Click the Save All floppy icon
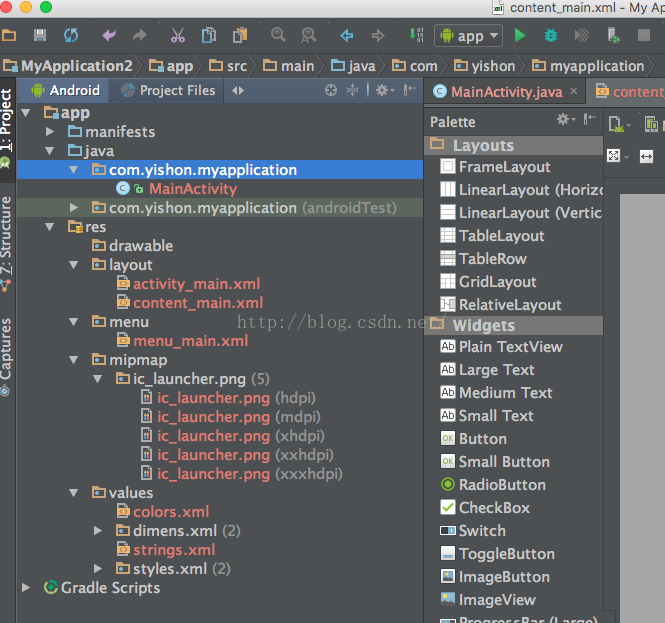This screenshot has width=665, height=623. [40, 35]
